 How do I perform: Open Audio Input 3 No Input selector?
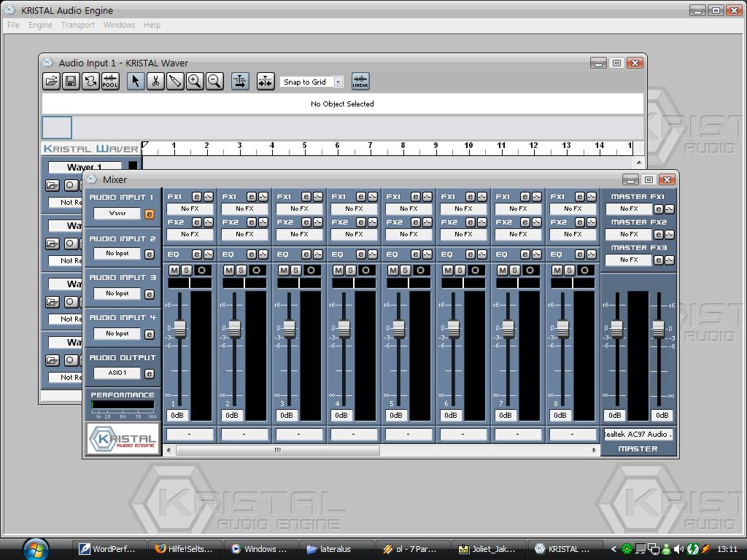coord(117,294)
